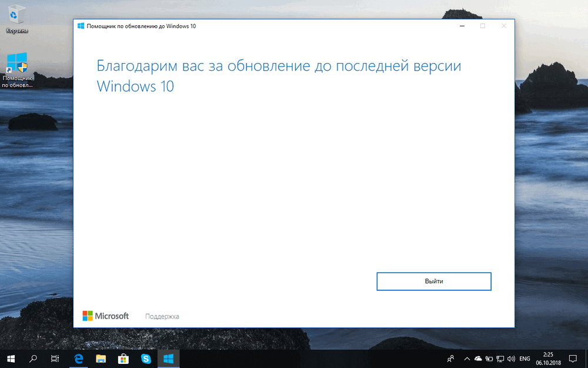Click the OneDrive cloud tray icon
This screenshot has width=588, height=368.
point(478,359)
